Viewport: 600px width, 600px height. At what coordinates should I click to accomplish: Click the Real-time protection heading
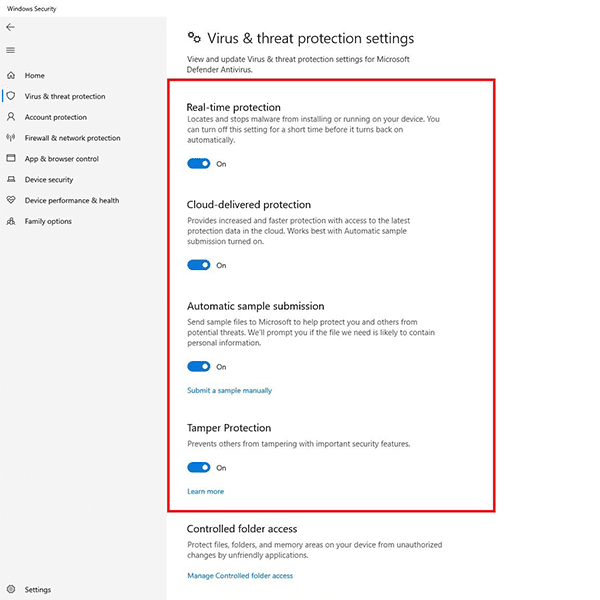[x=234, y=107]
